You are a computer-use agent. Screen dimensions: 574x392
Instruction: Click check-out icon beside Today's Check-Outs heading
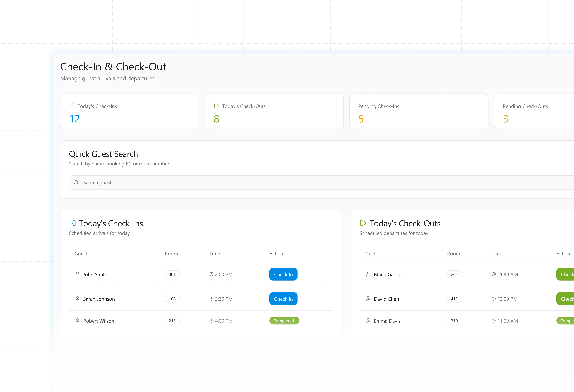363,223
